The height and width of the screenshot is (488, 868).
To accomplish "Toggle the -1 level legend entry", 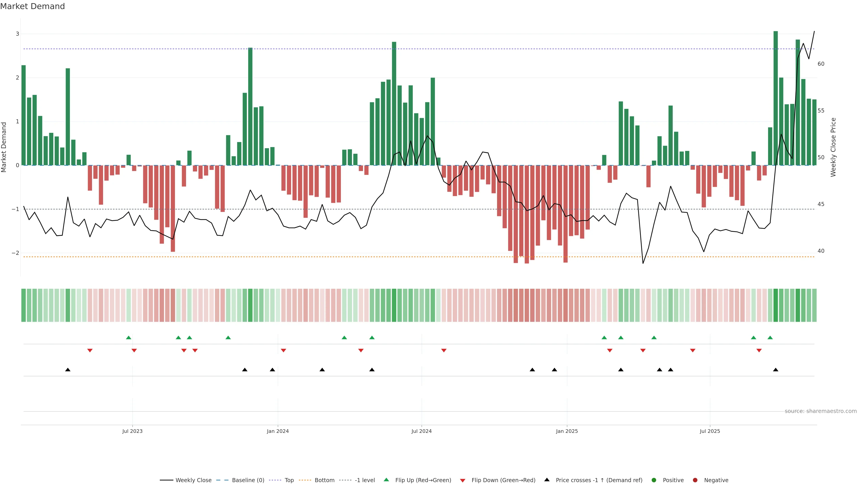I will [365, 480].
